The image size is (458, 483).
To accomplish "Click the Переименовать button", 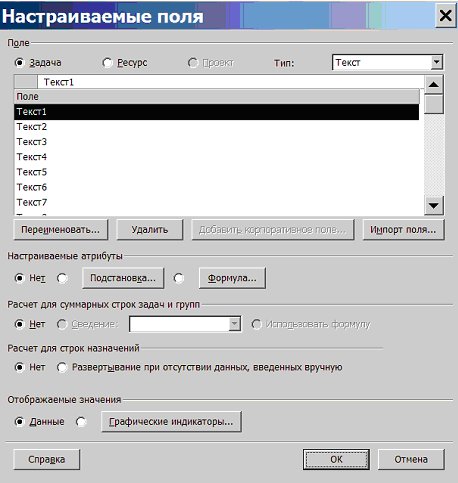I will tap(61, 230).
